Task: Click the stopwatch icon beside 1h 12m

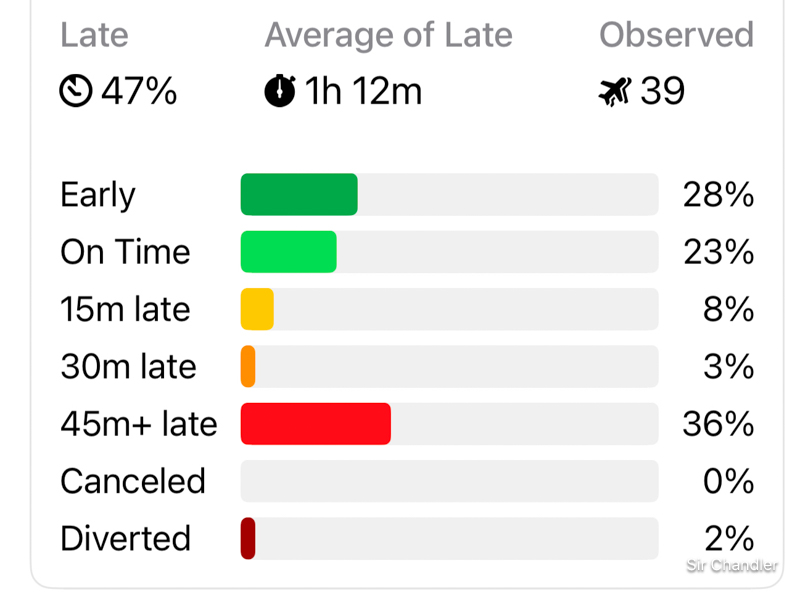Action: (x=280, y=92)
